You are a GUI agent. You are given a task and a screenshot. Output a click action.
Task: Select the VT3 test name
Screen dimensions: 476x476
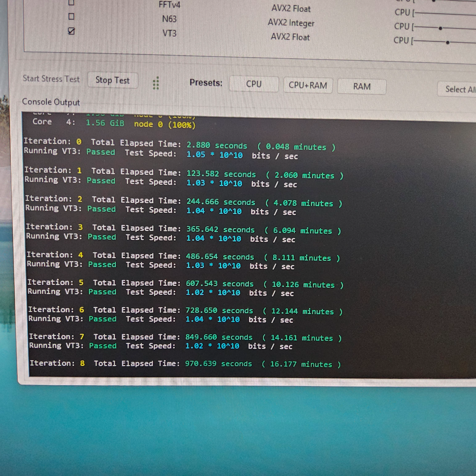click(169, 33)
